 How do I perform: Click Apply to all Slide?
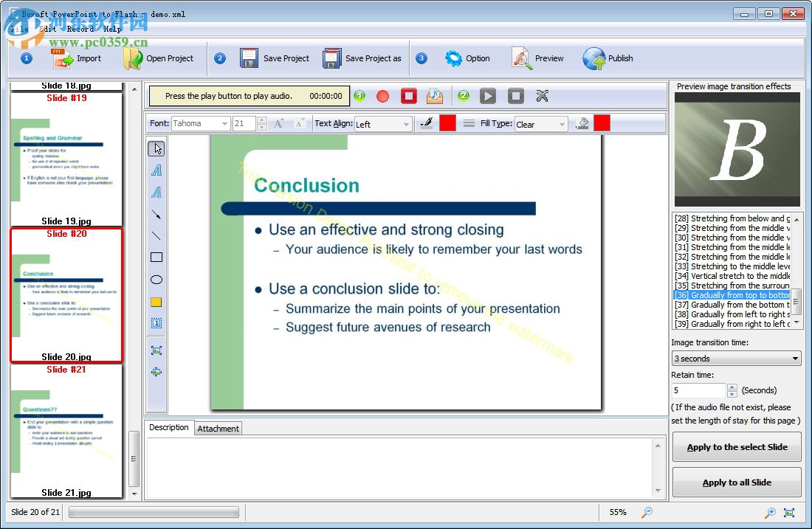pos(736,482)
